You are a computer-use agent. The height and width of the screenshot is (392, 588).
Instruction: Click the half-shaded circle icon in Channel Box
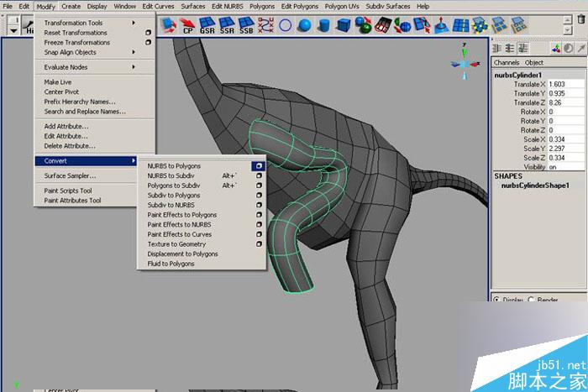569,48
